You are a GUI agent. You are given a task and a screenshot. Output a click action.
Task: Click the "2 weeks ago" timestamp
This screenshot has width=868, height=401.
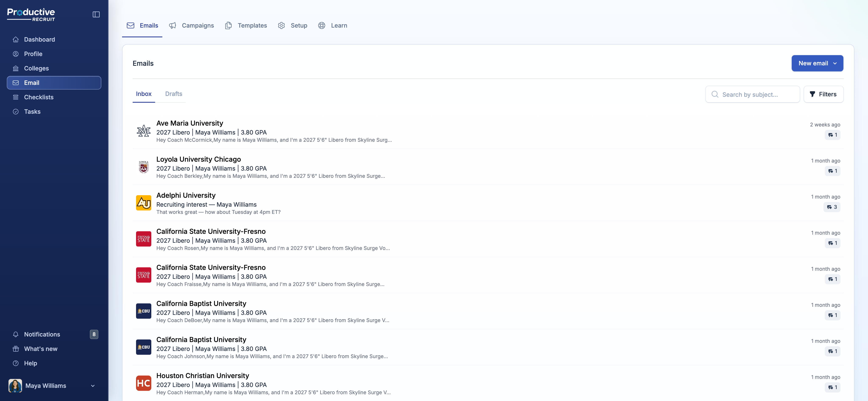coord(825,125)
